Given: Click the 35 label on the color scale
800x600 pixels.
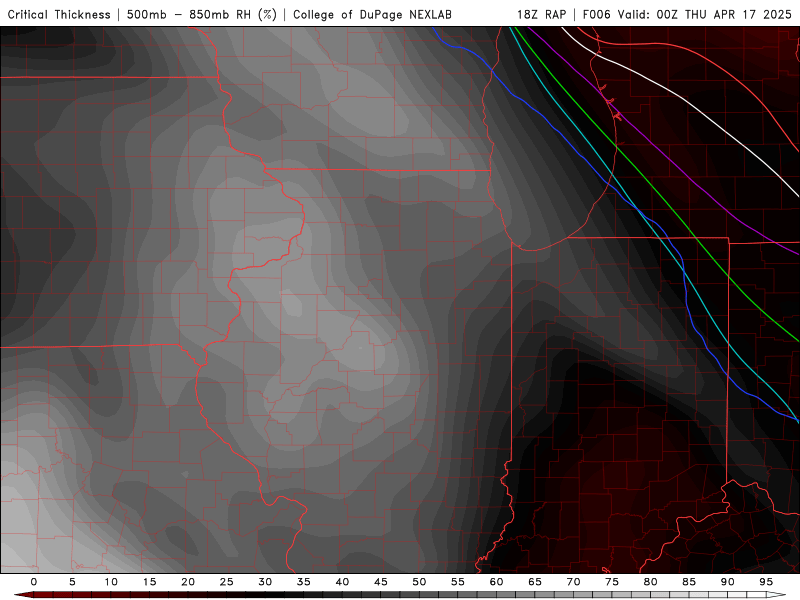Looking at the screenshot, I should (304, 582).
